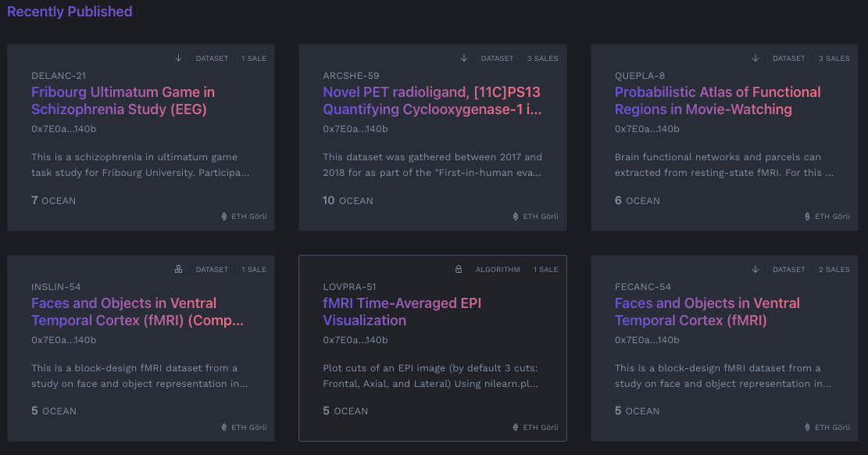The image size is (868, 455).
Task: Click the Recently Published heading
Action: [70, 12]
